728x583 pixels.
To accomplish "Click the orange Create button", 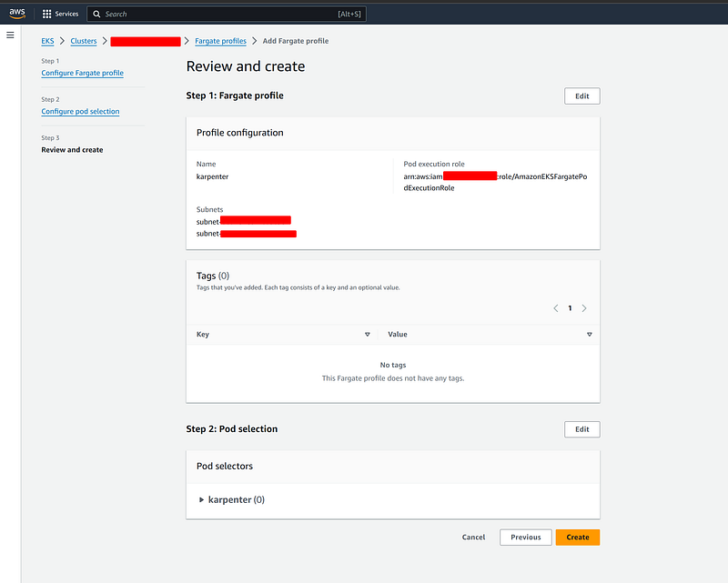I will (x=578, y=537).
